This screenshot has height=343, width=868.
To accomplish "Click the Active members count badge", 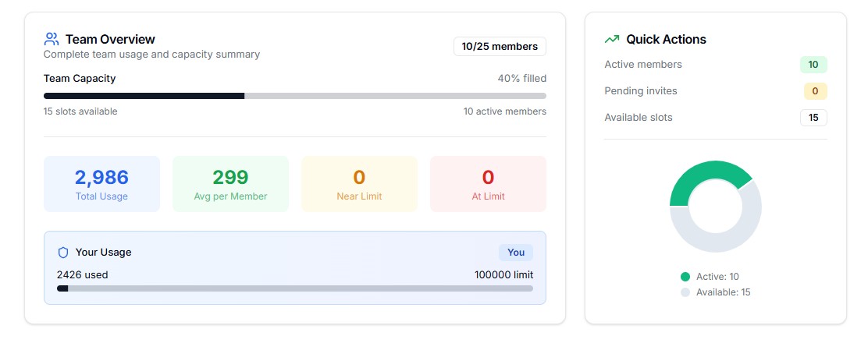I will pyautogui.click(x=813, y=65).
